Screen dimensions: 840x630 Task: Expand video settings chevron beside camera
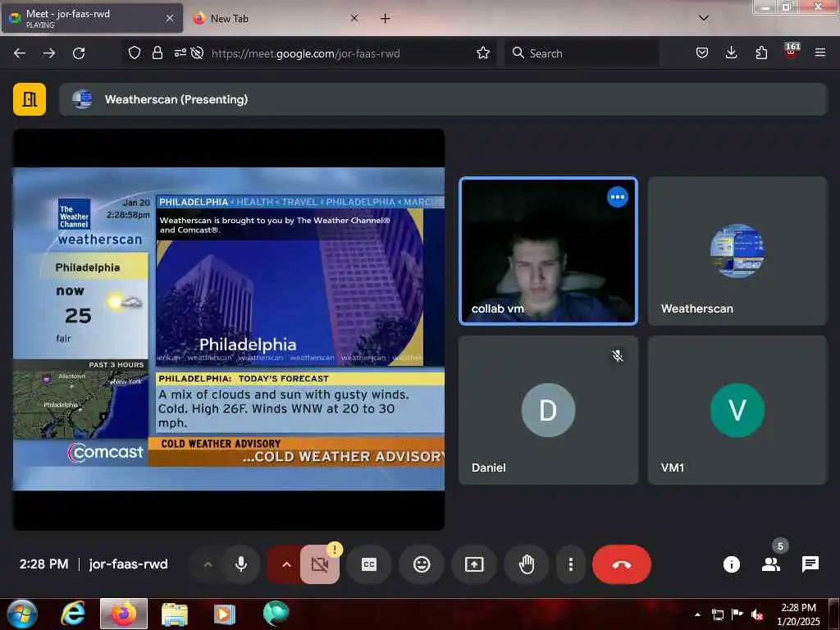(x=286, y=564)
